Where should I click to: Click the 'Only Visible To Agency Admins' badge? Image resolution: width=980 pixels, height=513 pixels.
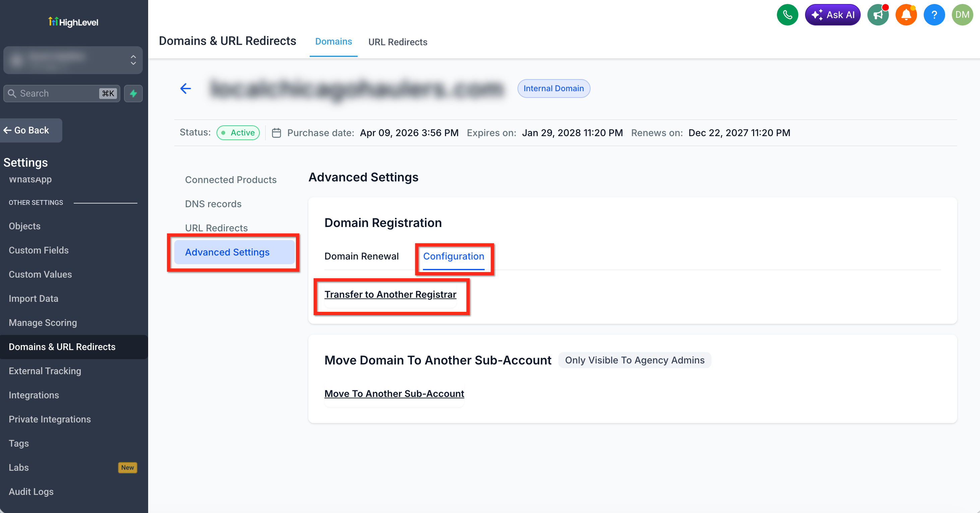[x=634, y=360]
